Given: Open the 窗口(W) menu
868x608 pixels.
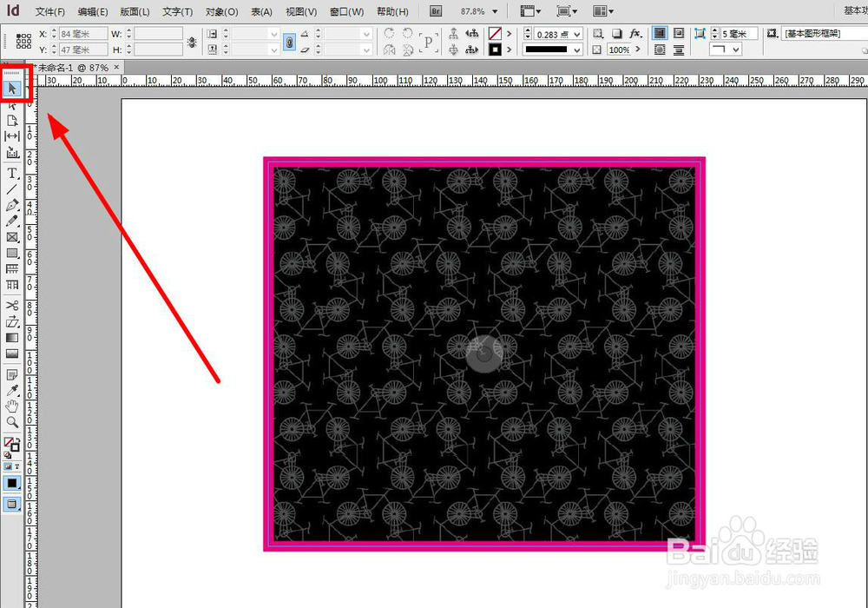Looking at the screenshot, I should point(346,11).
